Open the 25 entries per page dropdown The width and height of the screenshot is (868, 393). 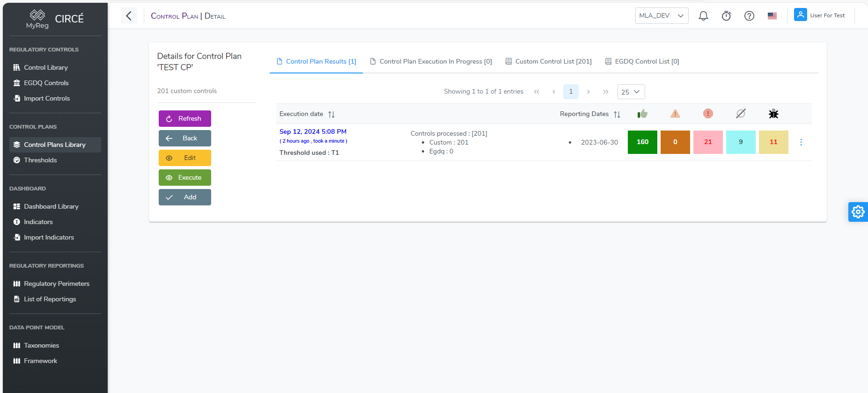631,92
